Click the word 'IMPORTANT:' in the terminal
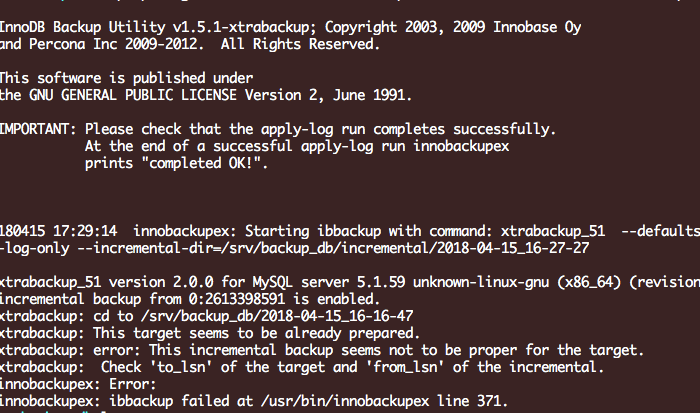This screenshot has height=413, width=700. pyautogui.click(x=38, y=129)
